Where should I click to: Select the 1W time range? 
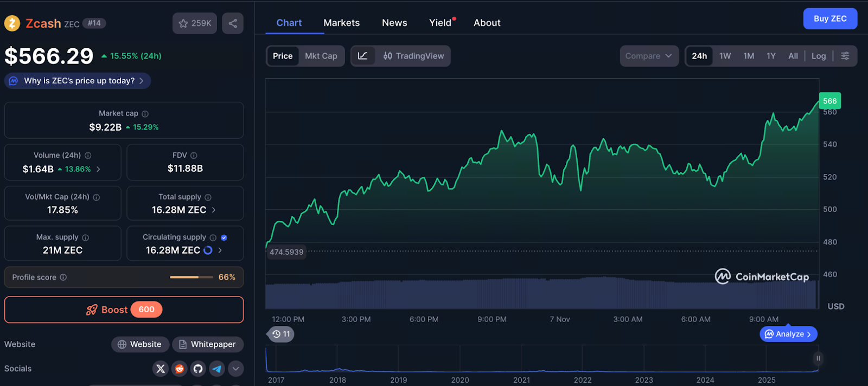tap(725, 56)
